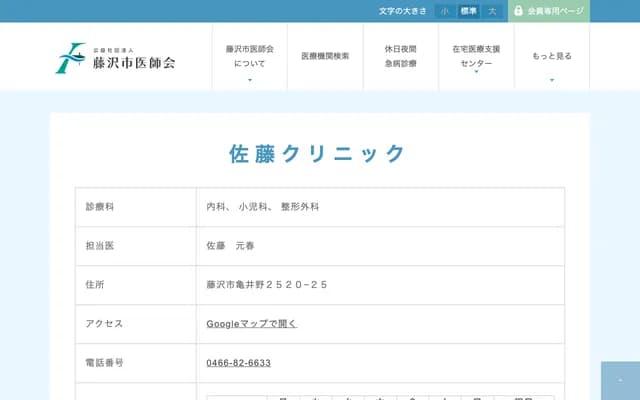Set text size to 大
The width and height of the screenshot is (640, 400).
[x=492, y=11]
